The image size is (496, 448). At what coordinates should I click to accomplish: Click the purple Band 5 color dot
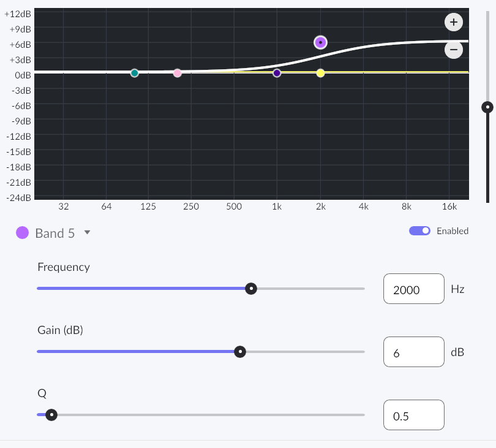tap(23, 233)
